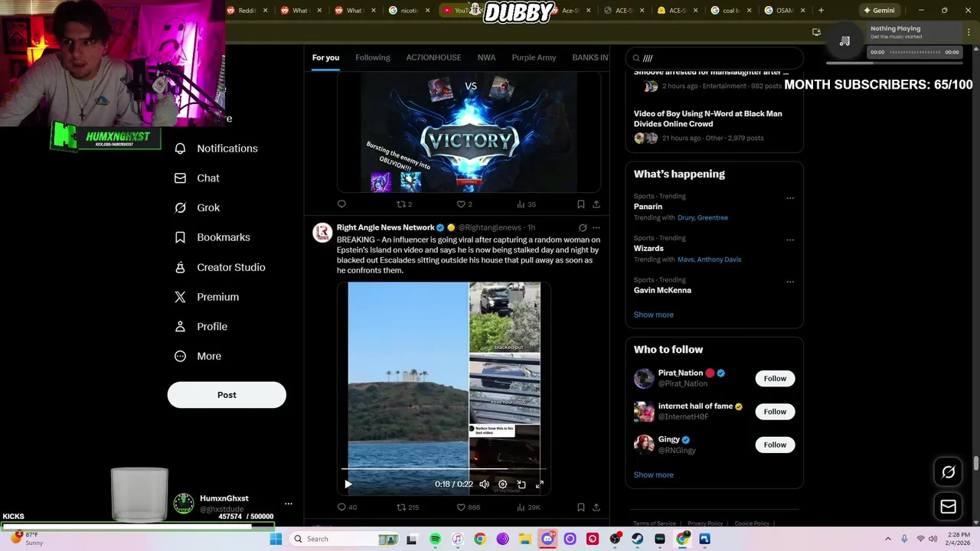The height and width of the screenshot is (551, 980).
Task: Follow Gingy
Action: tap(775, 445)
